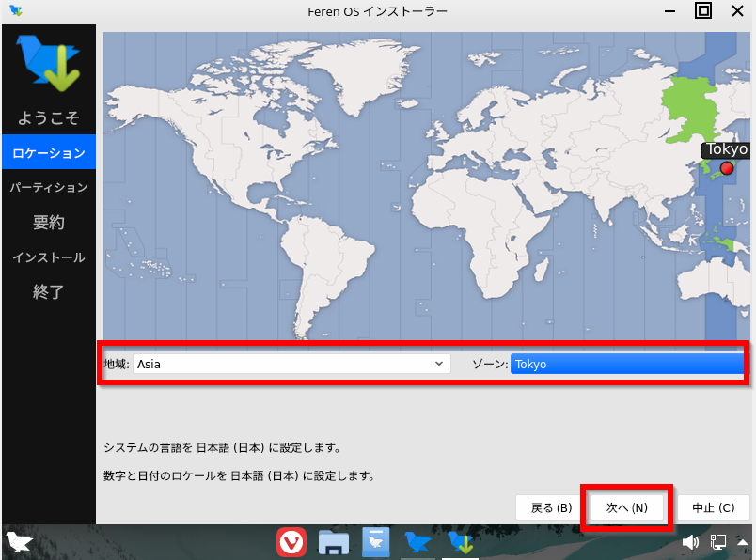Select the installer icon in the taskbar

460,542
